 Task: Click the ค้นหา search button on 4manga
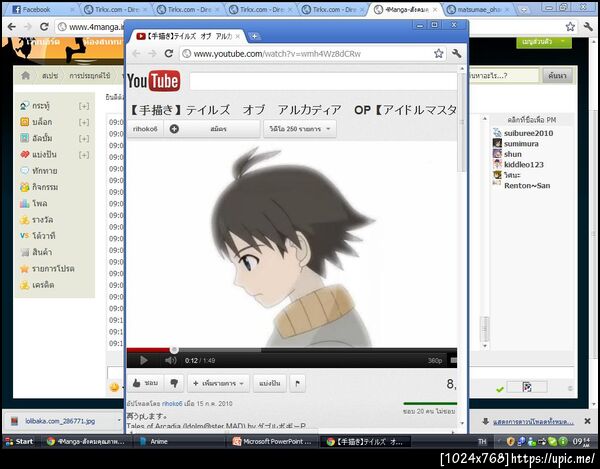click(558, 76)
